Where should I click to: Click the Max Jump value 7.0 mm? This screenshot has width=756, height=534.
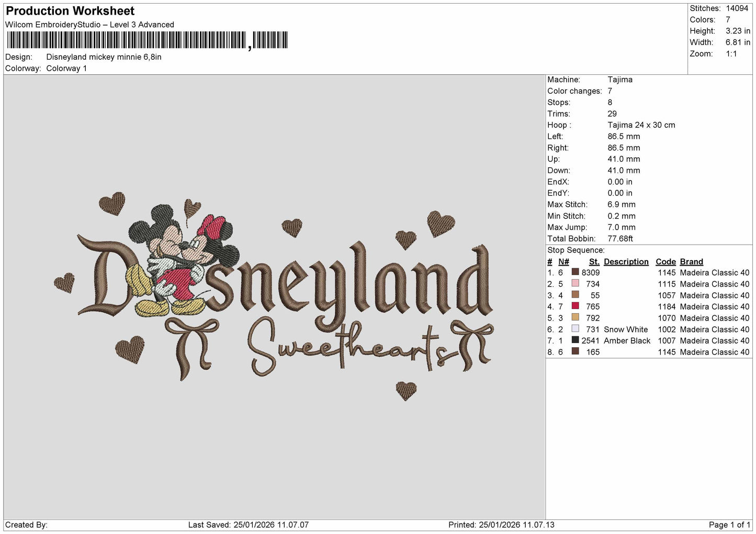[x=622, y=228]
